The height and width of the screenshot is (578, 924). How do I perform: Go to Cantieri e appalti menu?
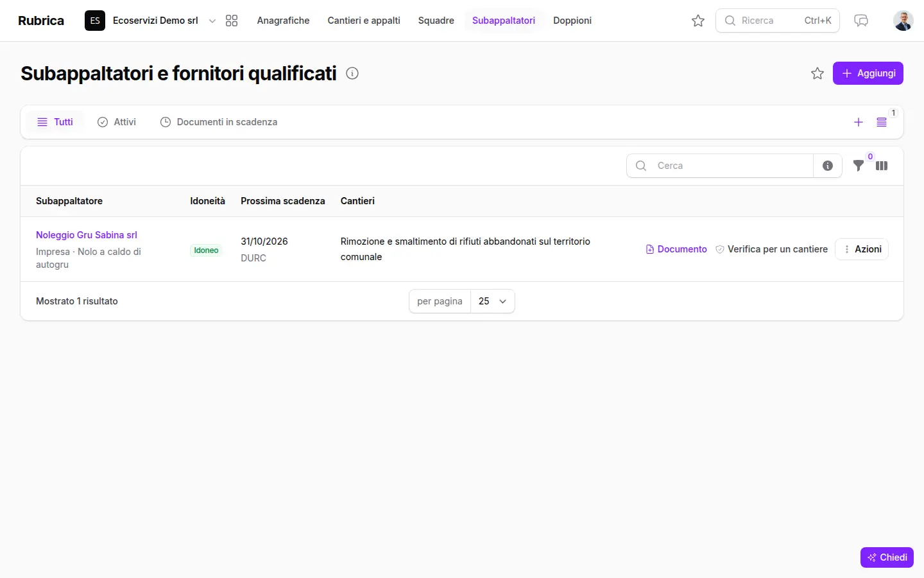[364, 21]
